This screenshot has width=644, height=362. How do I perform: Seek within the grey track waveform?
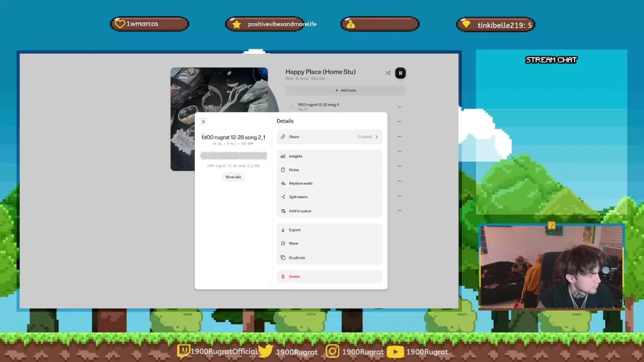pyautogui.click(x=233, y=155)
